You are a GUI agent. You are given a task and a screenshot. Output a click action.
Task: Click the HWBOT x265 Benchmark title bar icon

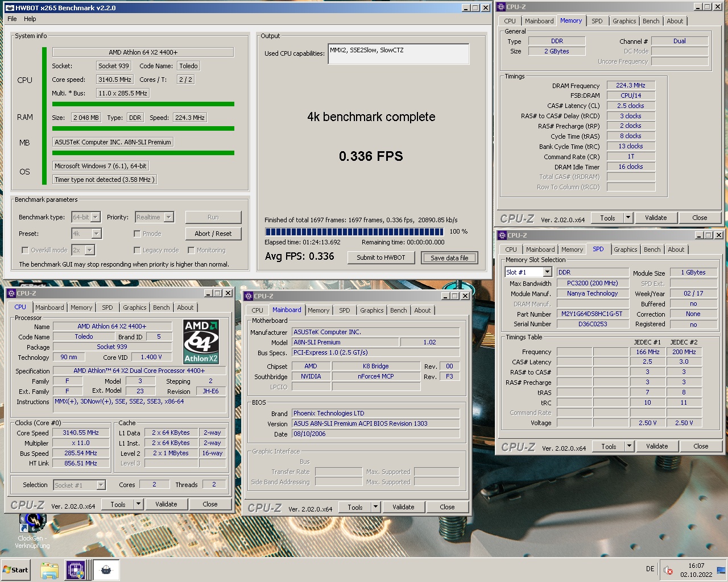pyautogui.click(x=10, y=8)
